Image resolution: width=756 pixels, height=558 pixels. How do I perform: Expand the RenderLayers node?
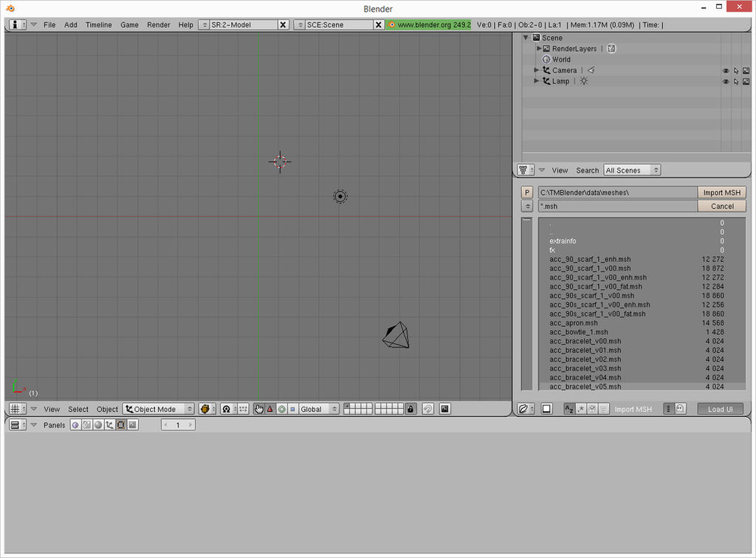[x=538, y=48]
